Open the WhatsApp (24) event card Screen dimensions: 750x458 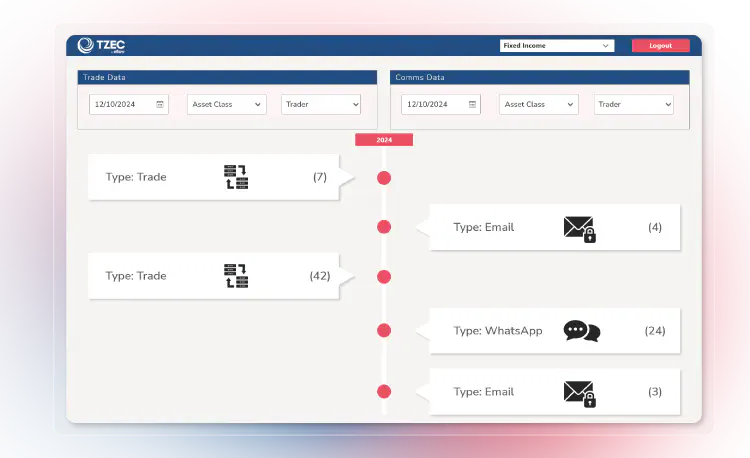[x=555, y=331]
